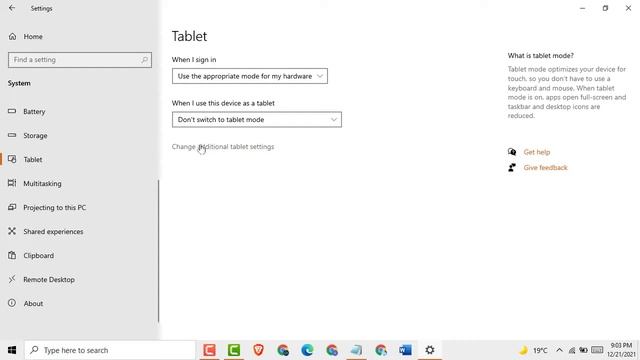Expand 'Don't switch to tablet mode' dropdown
This screenshot has height=360, width=640.
point(257,120)
